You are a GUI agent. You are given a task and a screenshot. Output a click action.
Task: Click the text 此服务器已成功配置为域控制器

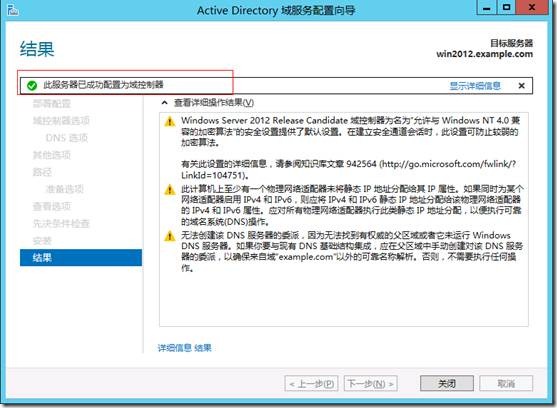[x=103, y=85]
